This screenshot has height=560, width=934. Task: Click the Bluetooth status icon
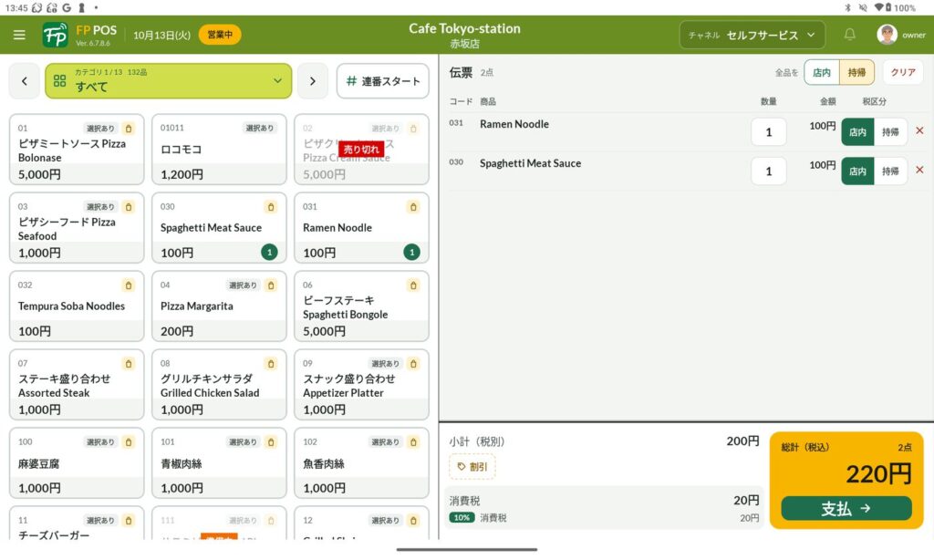pyautogui.click(x=847, y=7)
